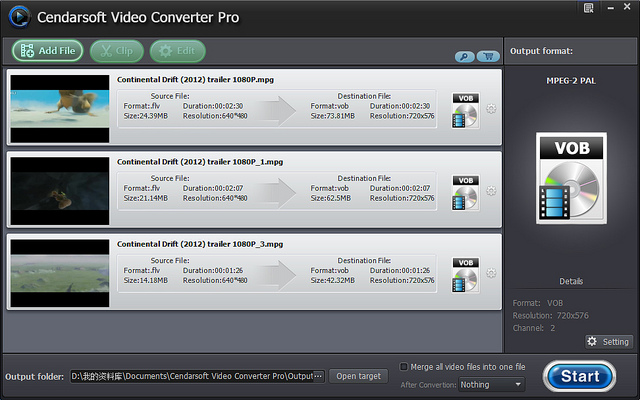Enable Merge all video files checkbox
The width and height of the screenshot is (640, 400).
pos(403,367)
